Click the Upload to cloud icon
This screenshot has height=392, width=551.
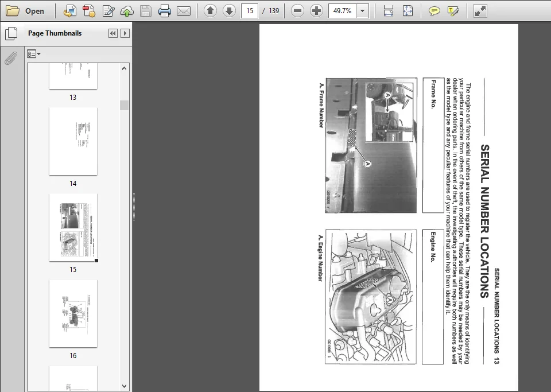[127, 11]
